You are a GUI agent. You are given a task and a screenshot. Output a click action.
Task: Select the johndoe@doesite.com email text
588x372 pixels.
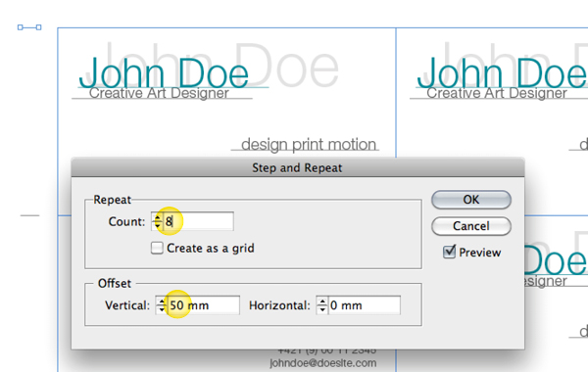(x=322, y=363)
